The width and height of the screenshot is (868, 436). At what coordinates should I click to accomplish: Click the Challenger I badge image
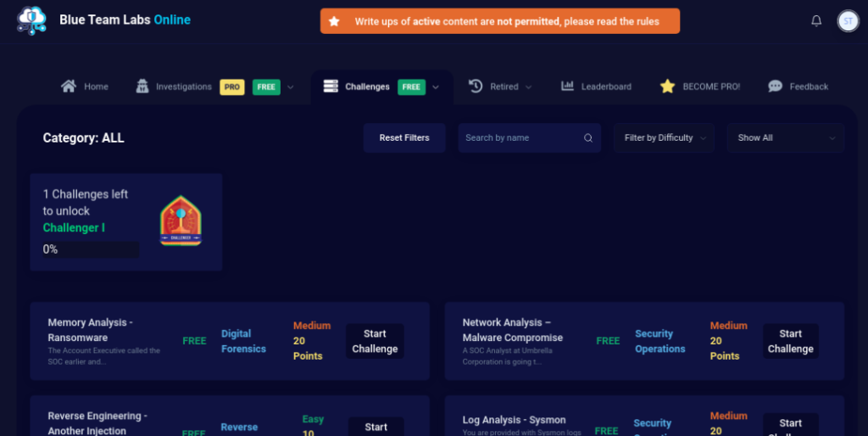pyautogui.click(x=181, y=221)
